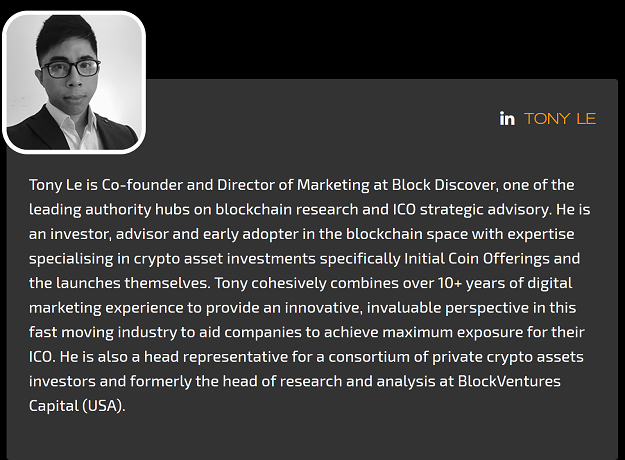
Task: Click 'head representative' in the bio
Action: 216,357
